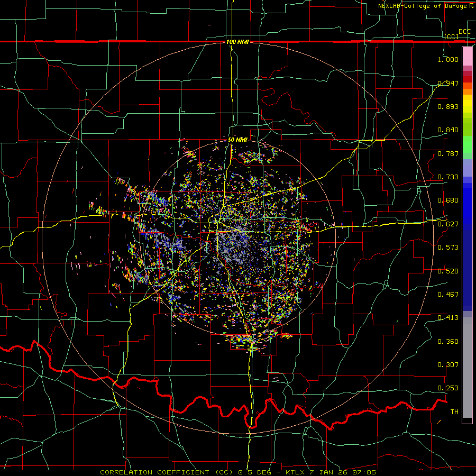Click the 0.947 scale value
Image resolution: width=476 pixels, height=476 pixels.
click(x=448, y=83)
